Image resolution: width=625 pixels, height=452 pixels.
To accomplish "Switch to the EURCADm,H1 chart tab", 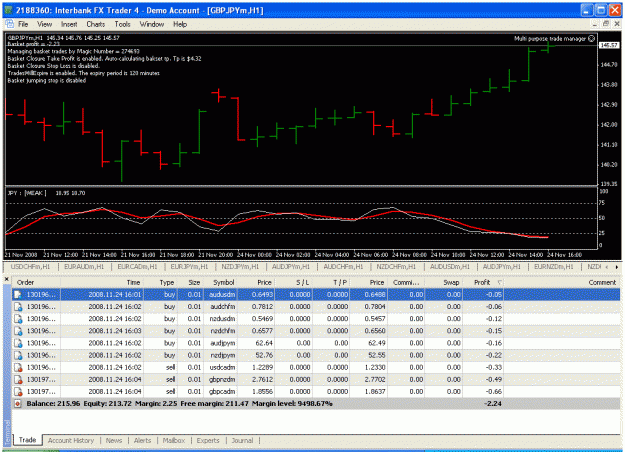I will point(137,267).
